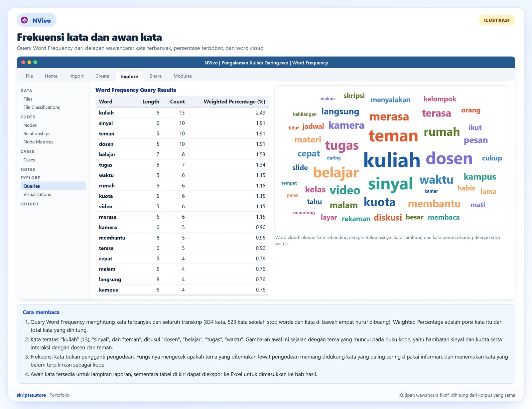Screen dimensions: 532x409
Task: Select "sinyal" in the word cloud
Action: [x=390, y=184]
